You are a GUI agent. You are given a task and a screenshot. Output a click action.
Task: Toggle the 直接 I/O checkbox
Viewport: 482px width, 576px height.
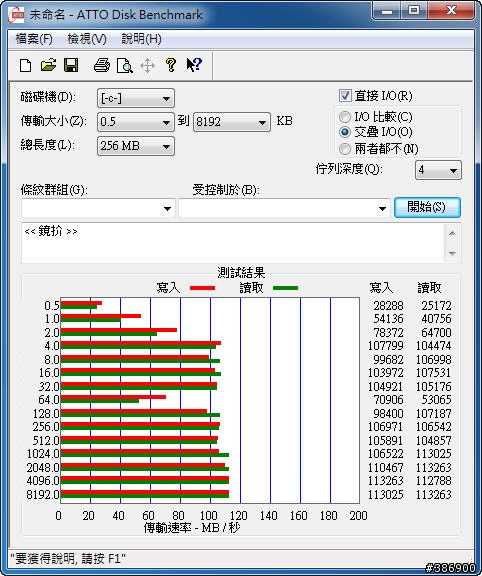(345, 96)
